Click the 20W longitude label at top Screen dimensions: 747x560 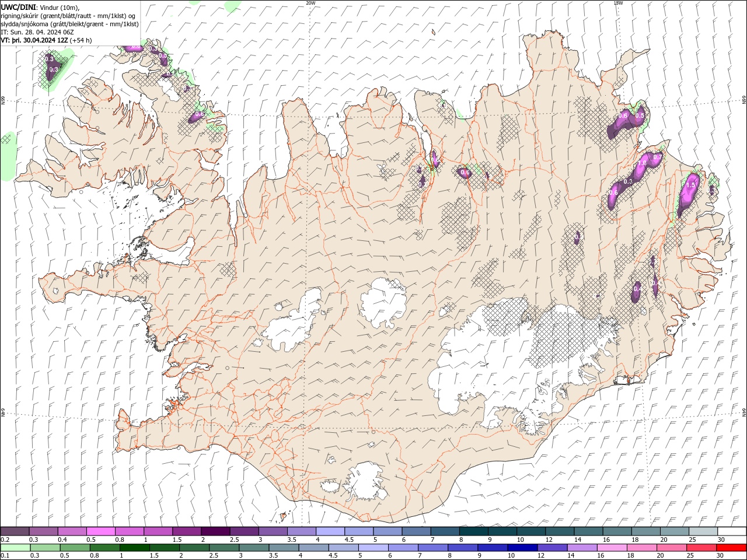310,3
